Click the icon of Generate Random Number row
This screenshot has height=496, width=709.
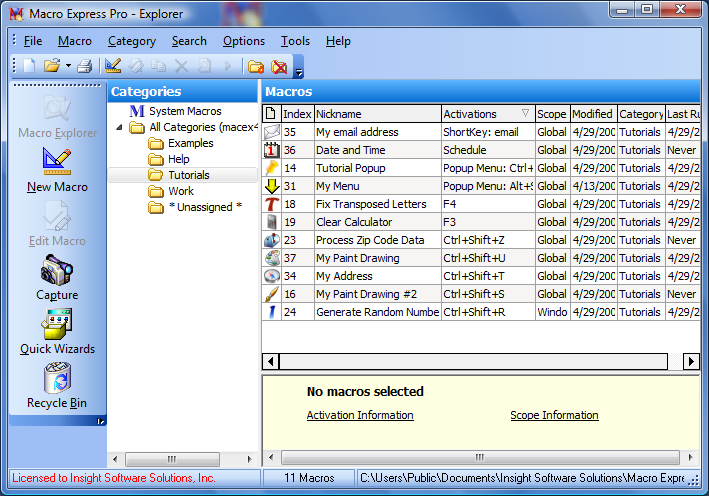272,312
